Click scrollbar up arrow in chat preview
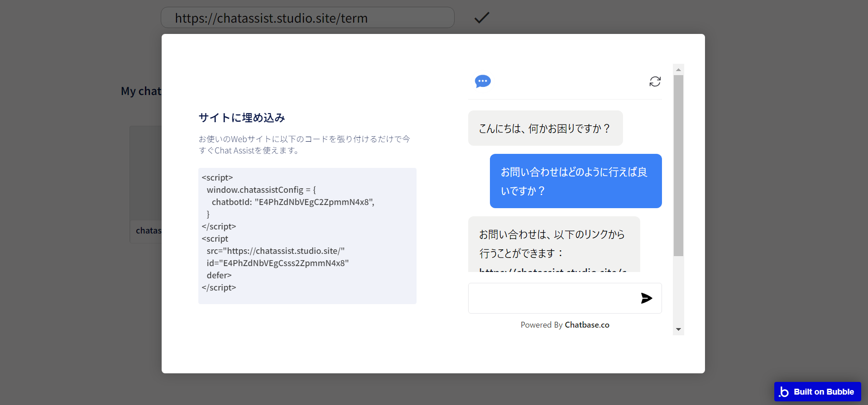The height and width of the screenshot is (405, 868). point(678,69)
